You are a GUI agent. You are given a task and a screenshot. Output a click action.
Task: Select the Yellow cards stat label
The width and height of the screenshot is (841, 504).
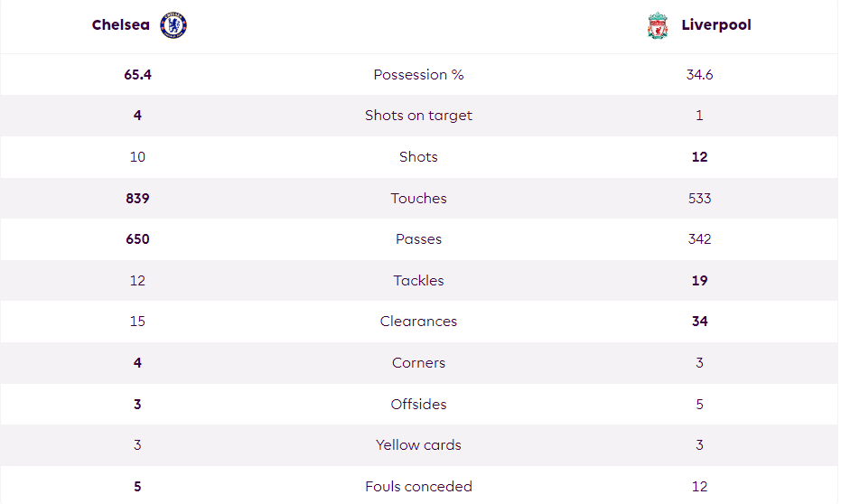coord(418,445)
